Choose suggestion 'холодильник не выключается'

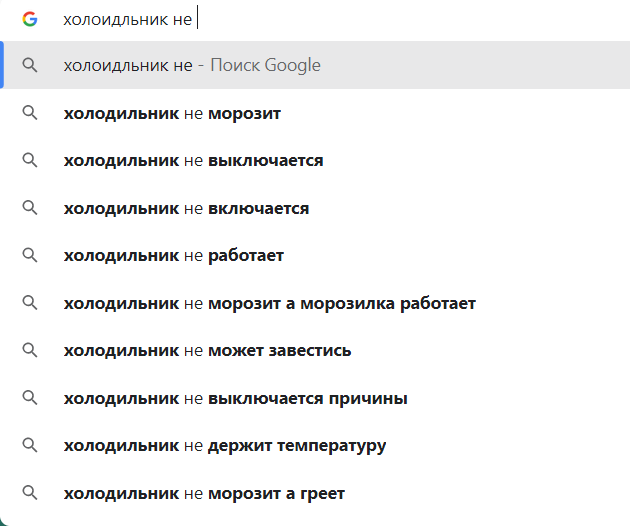(x=193, y=160)
